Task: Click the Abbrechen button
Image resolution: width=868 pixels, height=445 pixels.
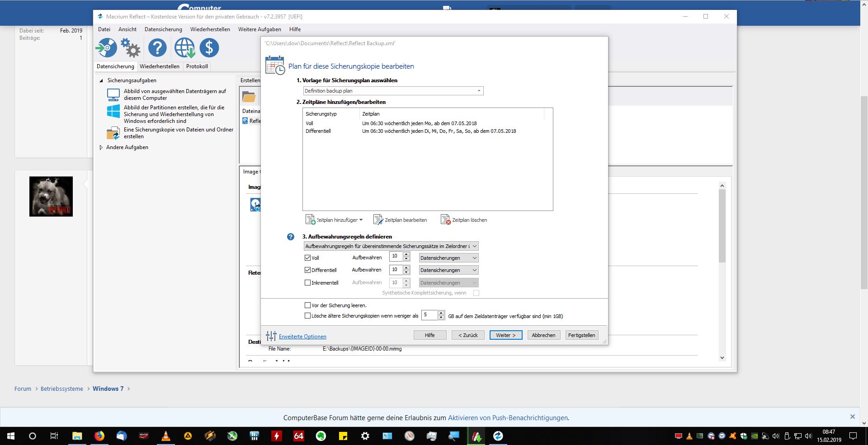Action: [543, 335]
